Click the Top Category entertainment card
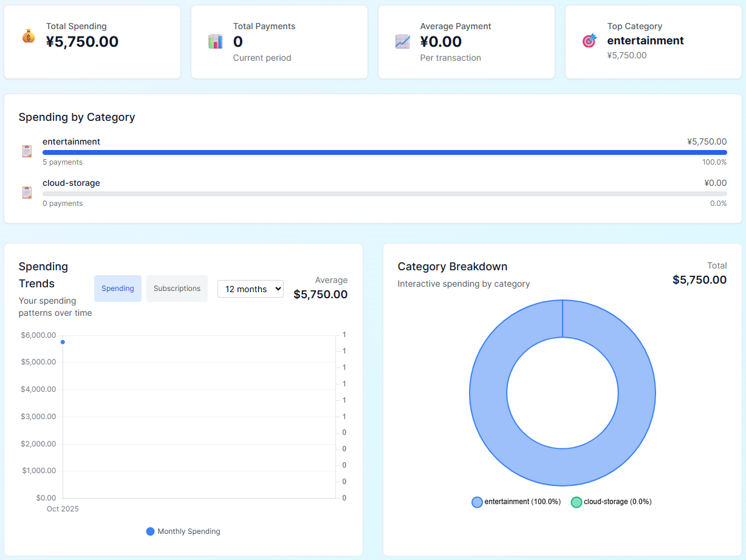This screenshot has width=746, height=560. [653, 42]
